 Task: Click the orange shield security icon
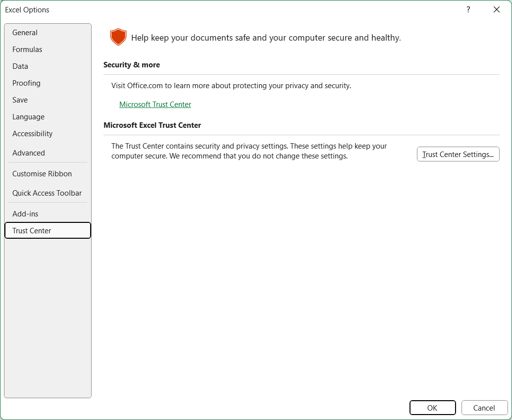tap(118, 37)
